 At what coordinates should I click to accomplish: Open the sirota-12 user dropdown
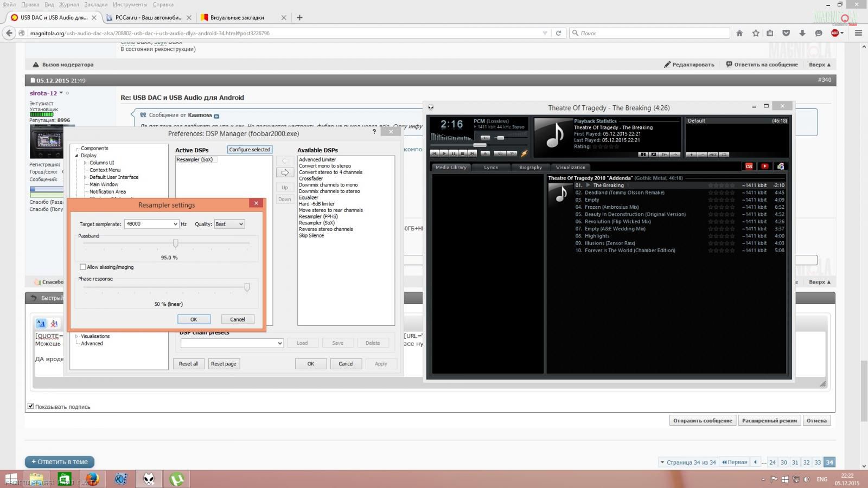pyautogui.click(x=61, y=93)
